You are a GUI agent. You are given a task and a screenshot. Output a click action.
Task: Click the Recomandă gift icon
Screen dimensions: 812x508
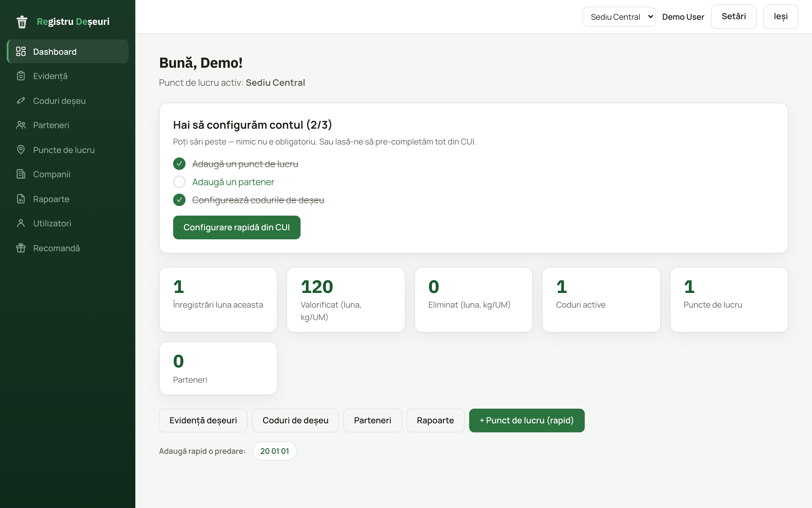point(21,248)
